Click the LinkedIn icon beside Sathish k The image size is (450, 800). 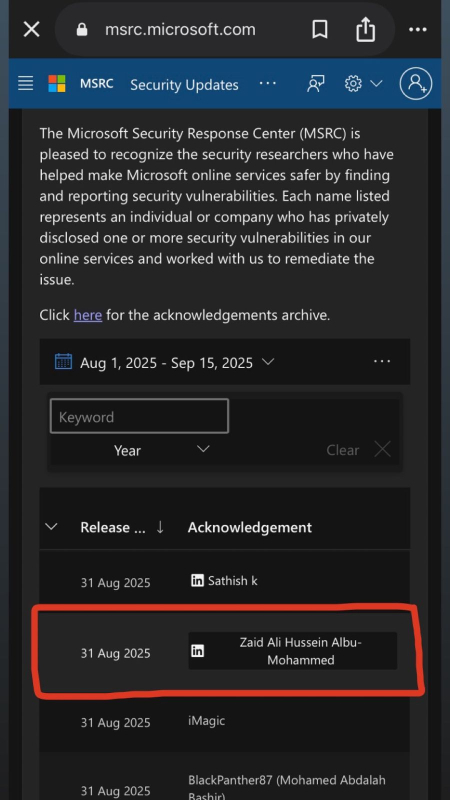[197, 580]
